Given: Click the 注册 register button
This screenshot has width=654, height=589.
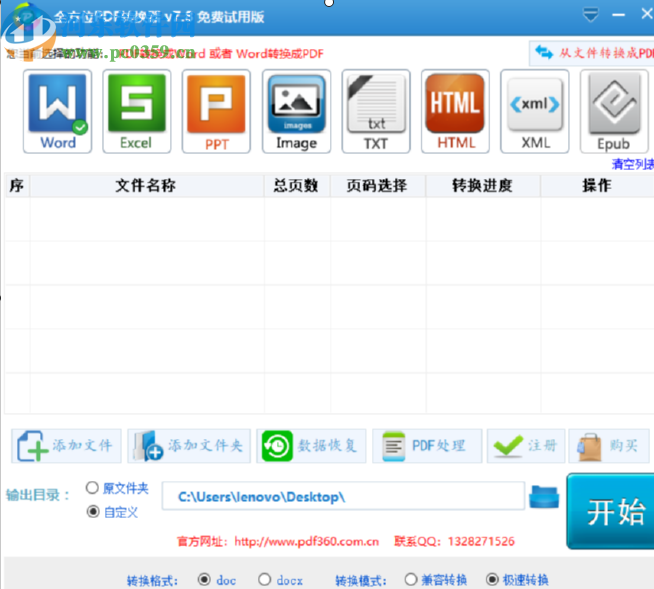Looking at the screenshot, I should [526, 446].
